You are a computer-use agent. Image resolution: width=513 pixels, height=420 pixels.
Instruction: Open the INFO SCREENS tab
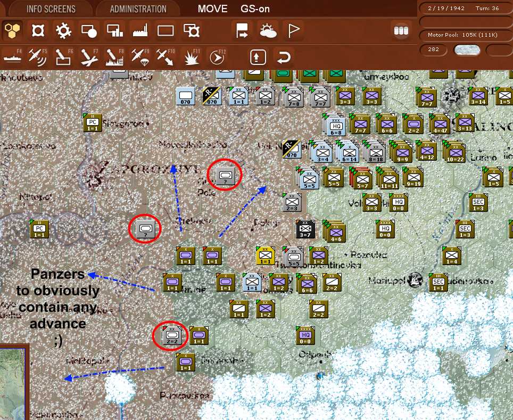pos(51,9)
